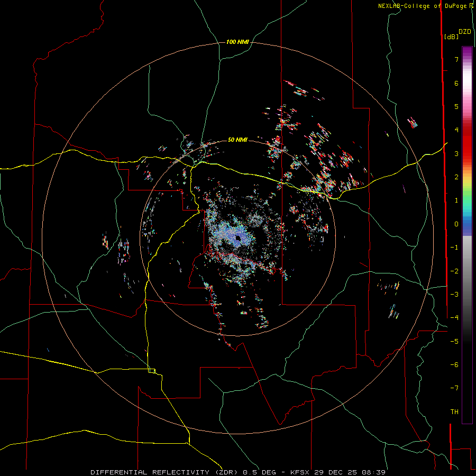The height and width of the screenshot is (476, 476).
Task: Select the 3 value on the dB scale
Action: [456, 153]
